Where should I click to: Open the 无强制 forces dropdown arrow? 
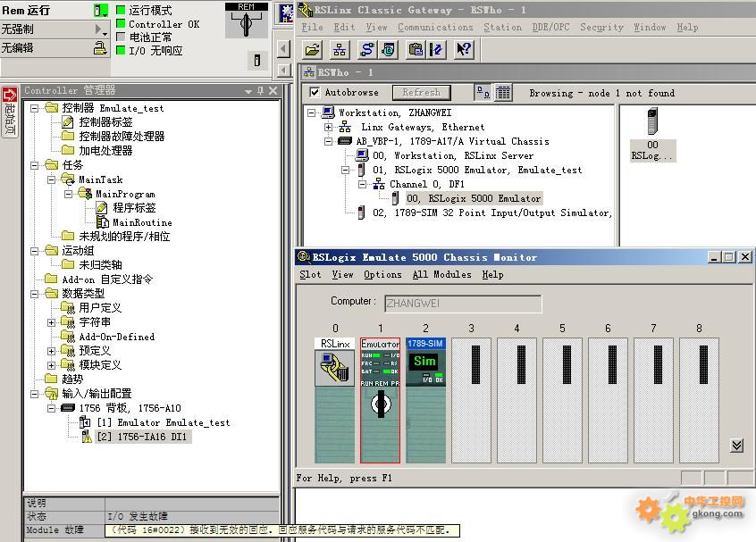100,29
